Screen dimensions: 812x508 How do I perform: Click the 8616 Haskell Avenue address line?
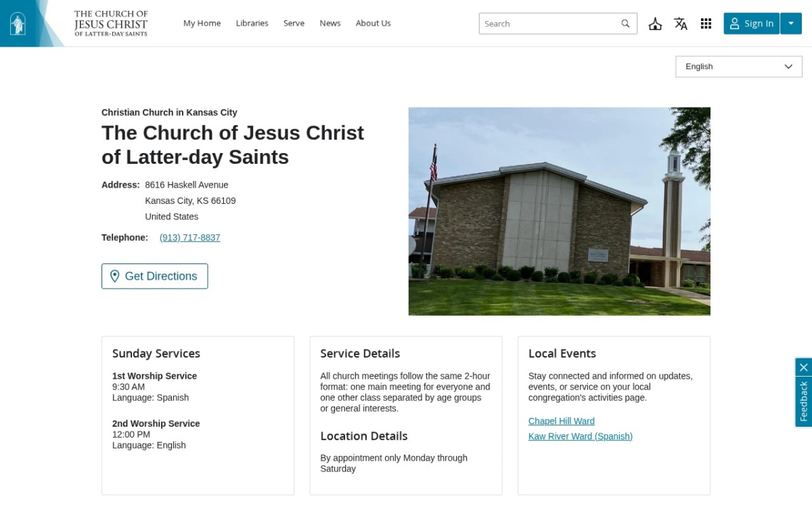point(187,185)
